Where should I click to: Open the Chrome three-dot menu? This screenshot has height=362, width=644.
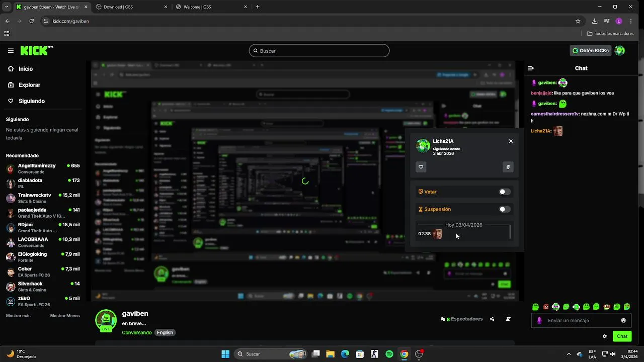[x=631, y=21]
